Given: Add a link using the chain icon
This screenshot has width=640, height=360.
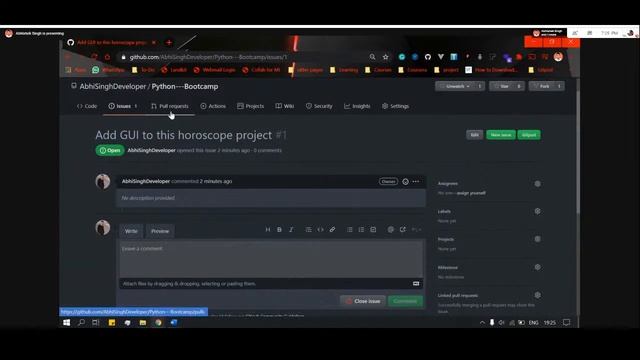Looking at the screenshot, I should (x=332, y=230).
